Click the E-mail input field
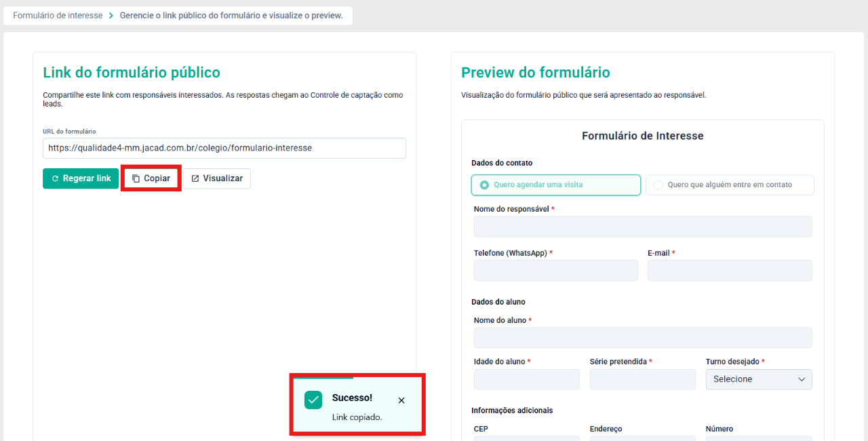 (x=730, y=271)
